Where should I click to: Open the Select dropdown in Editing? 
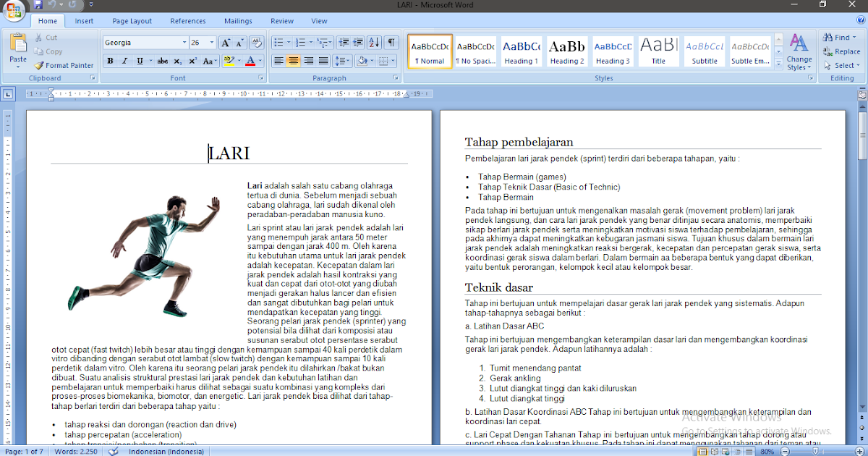pyautogui.click(x=842, y=65)
